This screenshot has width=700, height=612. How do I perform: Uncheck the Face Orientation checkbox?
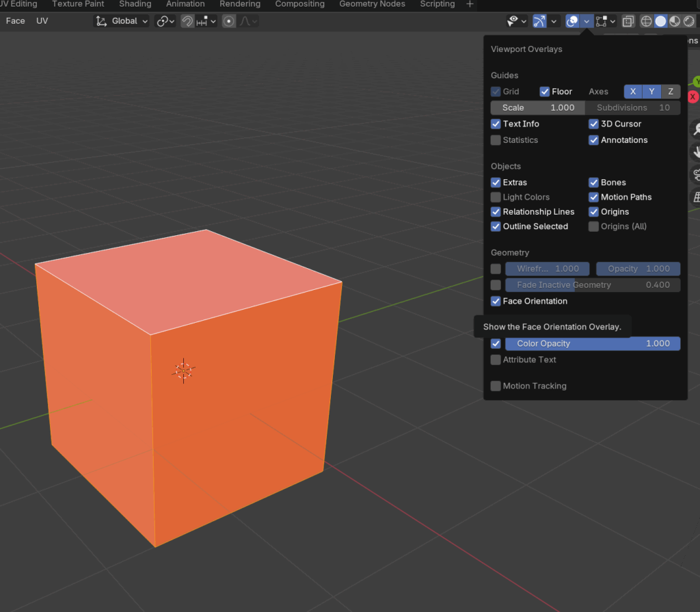click(496, 301)
